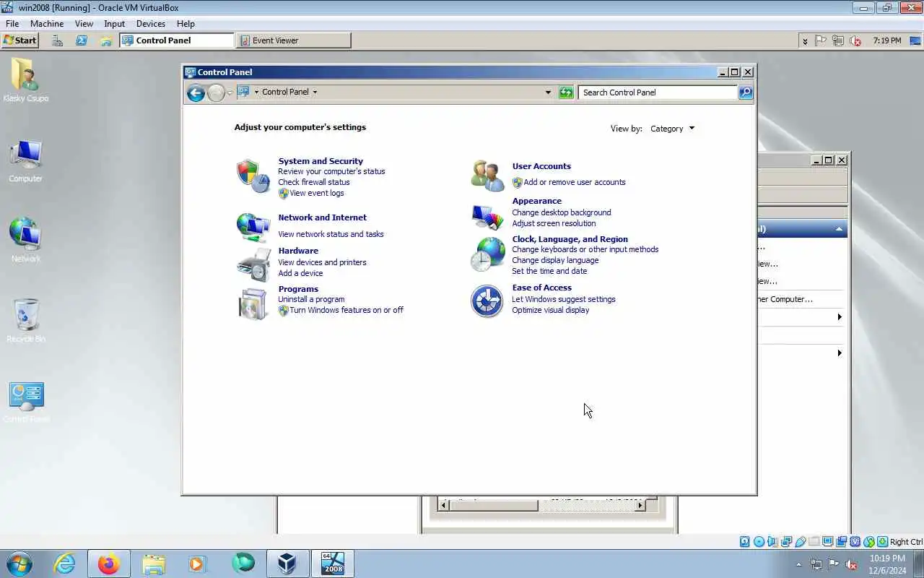Collapse the blue section header in background window
The width and height of the screenshot is (924, 578).
click(839, 229)
